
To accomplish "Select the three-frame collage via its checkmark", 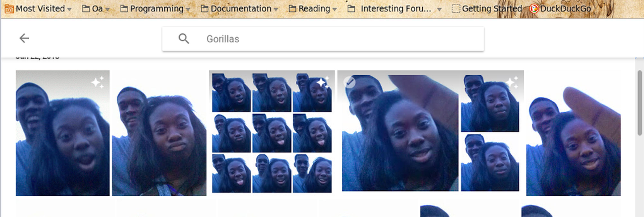I will pyautogui.click(x=349, y=82).
